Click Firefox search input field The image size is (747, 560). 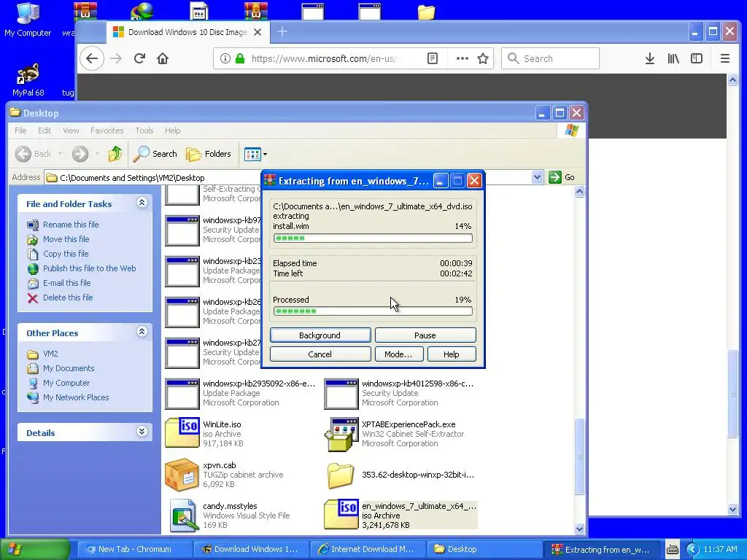tap(550, 58)
